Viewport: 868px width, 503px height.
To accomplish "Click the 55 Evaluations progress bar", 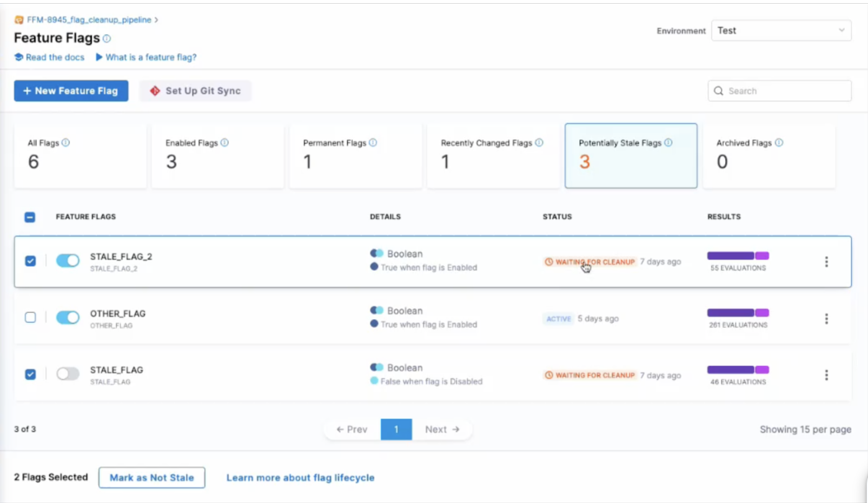I will coord(738,255).
